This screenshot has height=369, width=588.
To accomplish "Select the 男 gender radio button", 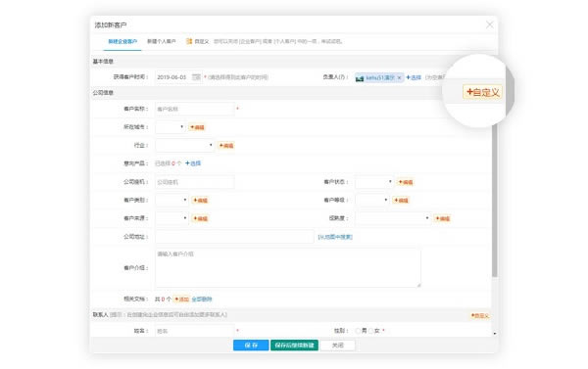I will pos(358,331).
